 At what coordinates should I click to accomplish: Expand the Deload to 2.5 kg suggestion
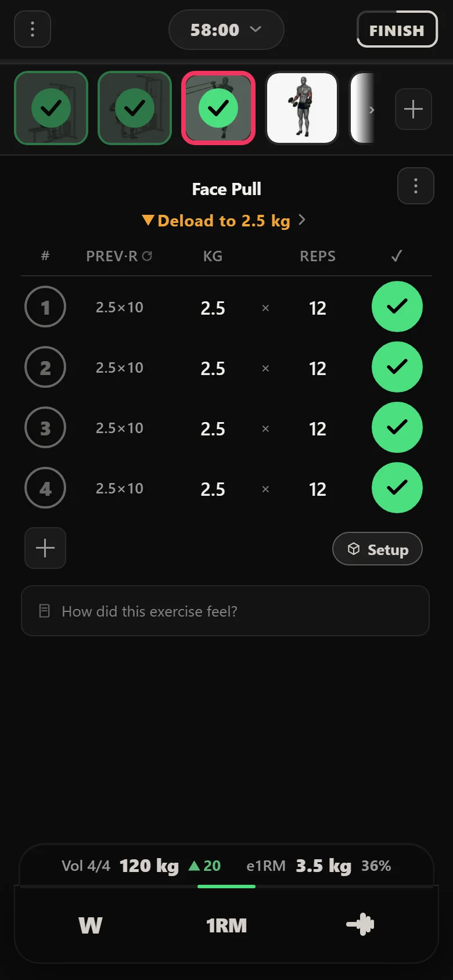pyautogui.click(x=224, y=221)
